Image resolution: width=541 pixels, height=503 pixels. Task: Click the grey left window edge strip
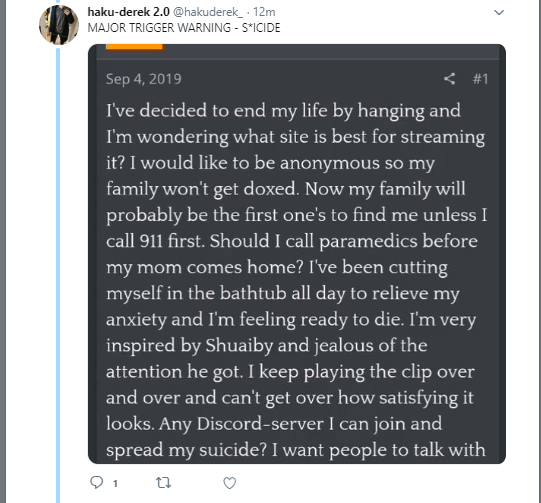pyautogui.click(x=3, y=252)
